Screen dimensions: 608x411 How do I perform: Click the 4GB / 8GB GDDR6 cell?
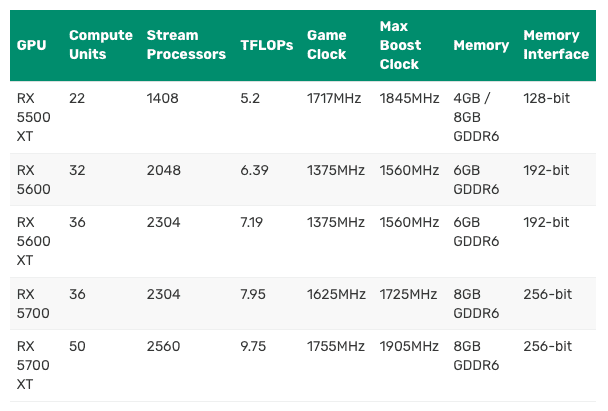click(x=476, y=117)
